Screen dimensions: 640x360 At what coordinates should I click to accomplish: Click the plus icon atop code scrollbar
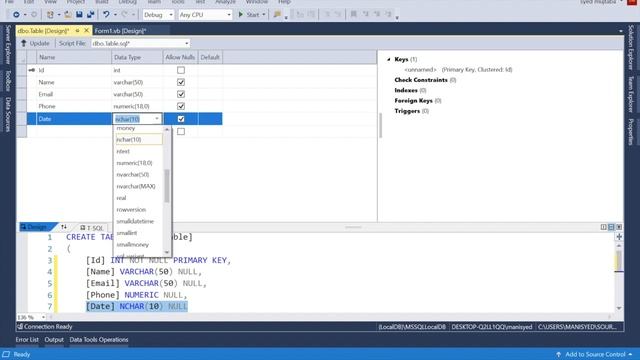619,237
